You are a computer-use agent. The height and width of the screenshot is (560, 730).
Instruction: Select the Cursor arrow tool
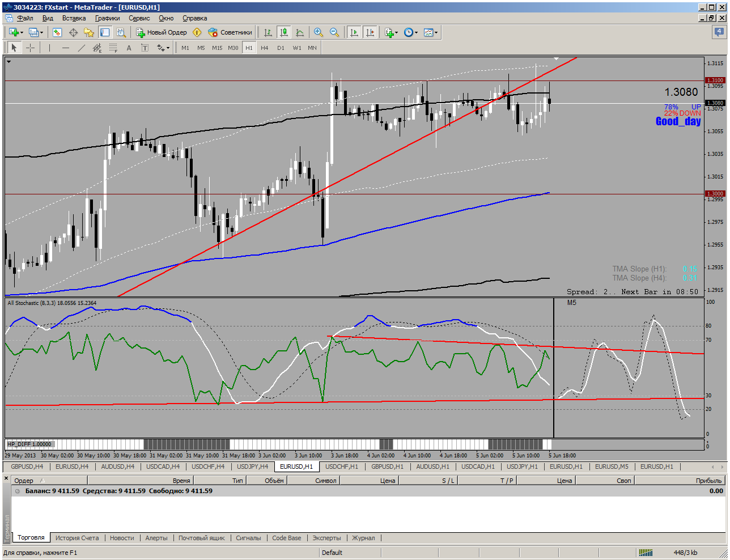pyautogui.click(x=14, y=48)
